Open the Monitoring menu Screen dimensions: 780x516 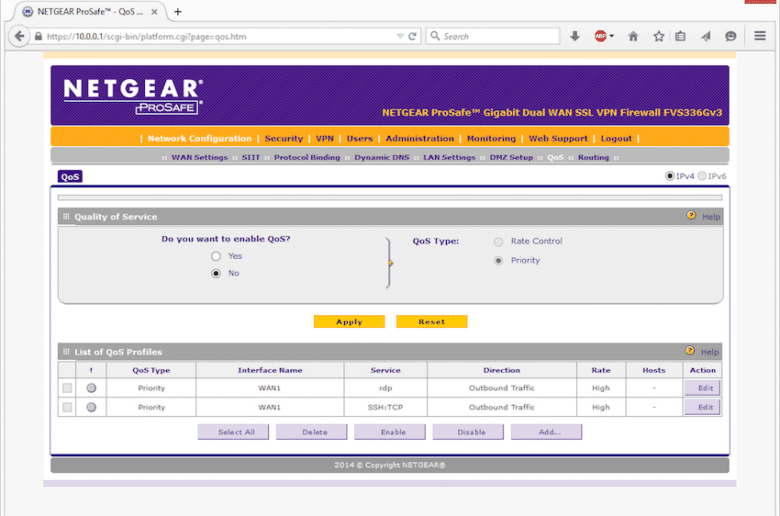[491, 138]
